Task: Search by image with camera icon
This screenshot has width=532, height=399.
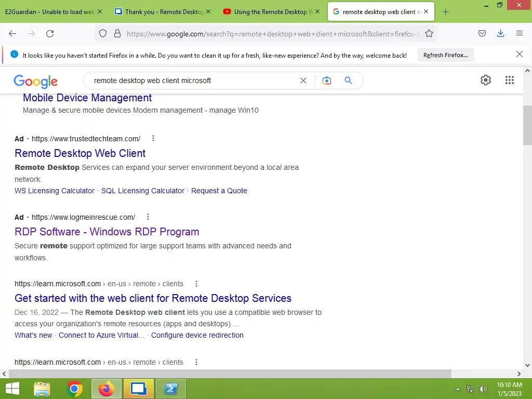Action: pos(326,81)
